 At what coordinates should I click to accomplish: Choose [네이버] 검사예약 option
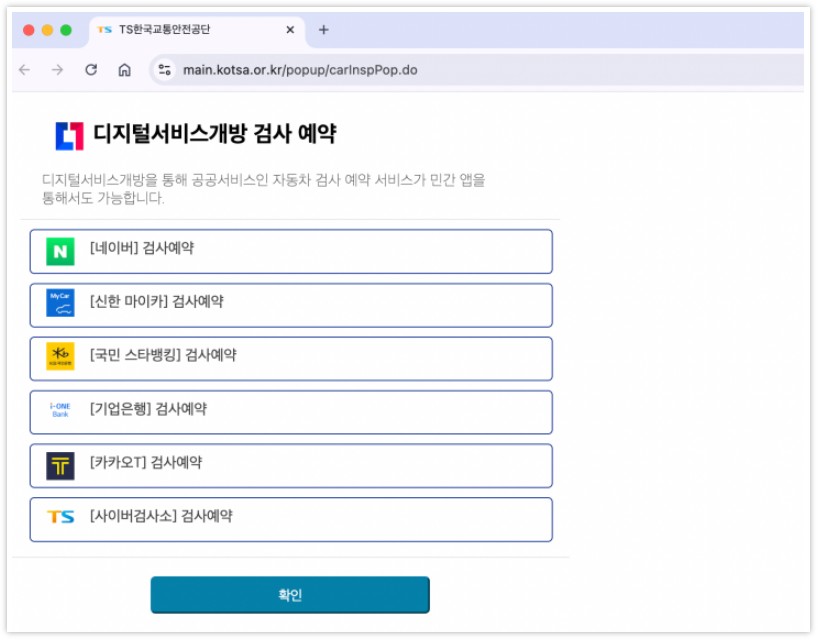coord(291,251)
